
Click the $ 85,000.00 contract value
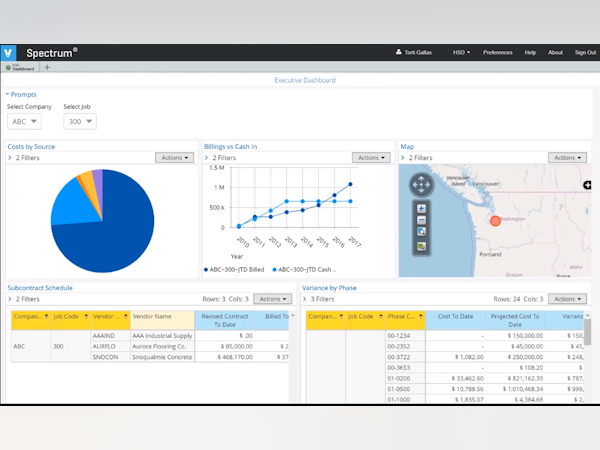click(x=236, y=346)
